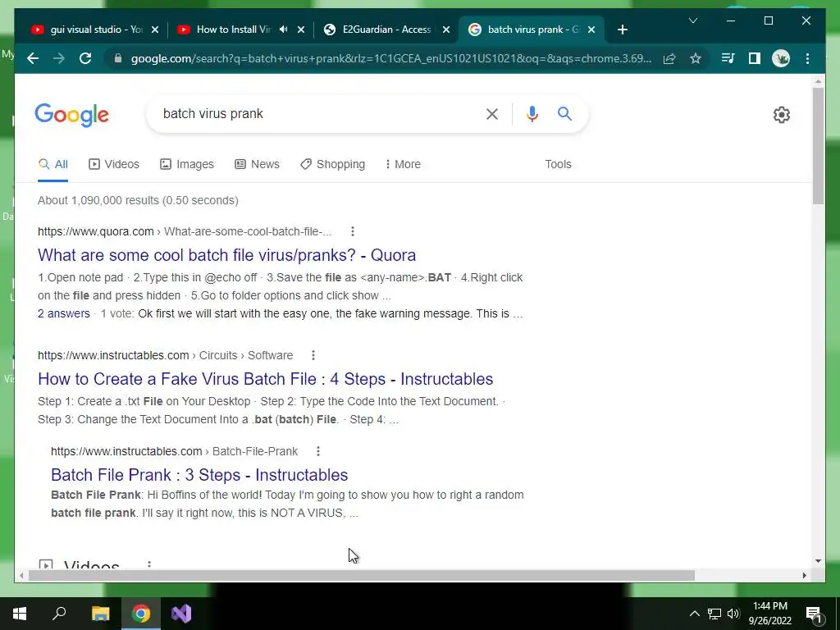Click the scroll right arrow
Screen dimensions: 840x630
pyautogui.click(x=804, y=575)
